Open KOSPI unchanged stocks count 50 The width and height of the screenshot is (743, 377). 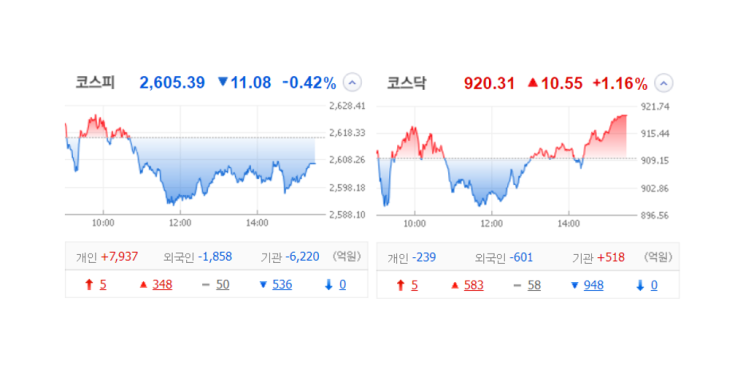coord(223,285)
